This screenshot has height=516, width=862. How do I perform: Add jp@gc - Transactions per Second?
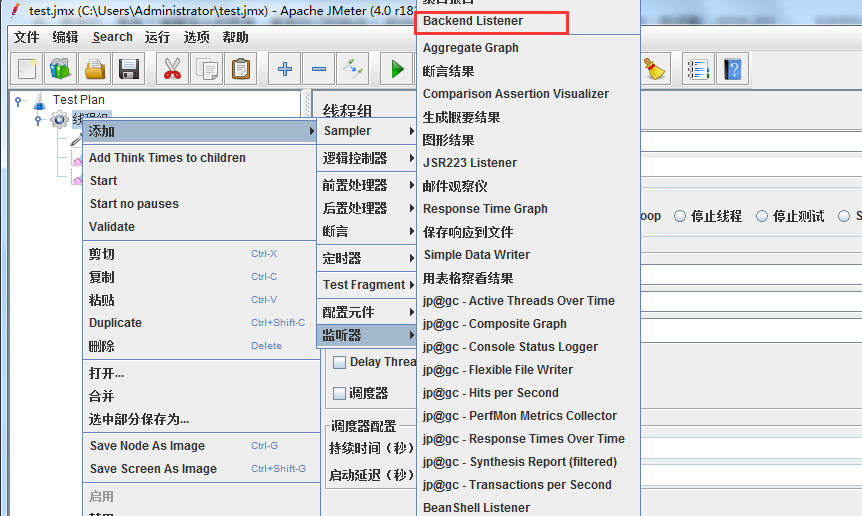(x=528, y=485)
